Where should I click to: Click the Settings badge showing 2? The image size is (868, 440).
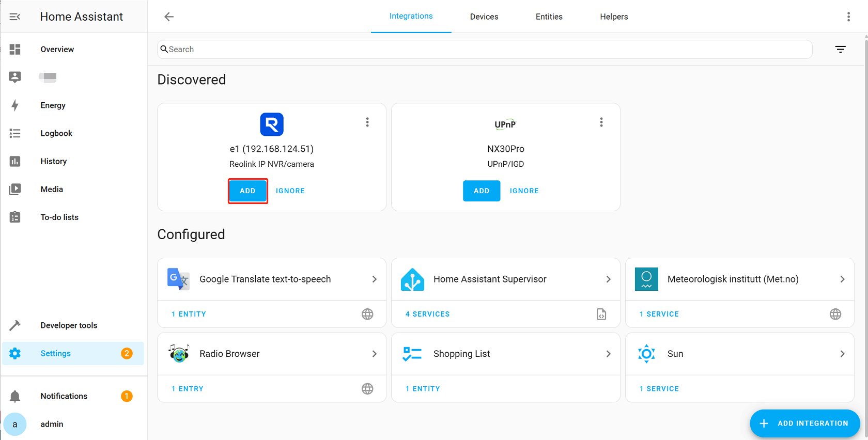(127, 353)
